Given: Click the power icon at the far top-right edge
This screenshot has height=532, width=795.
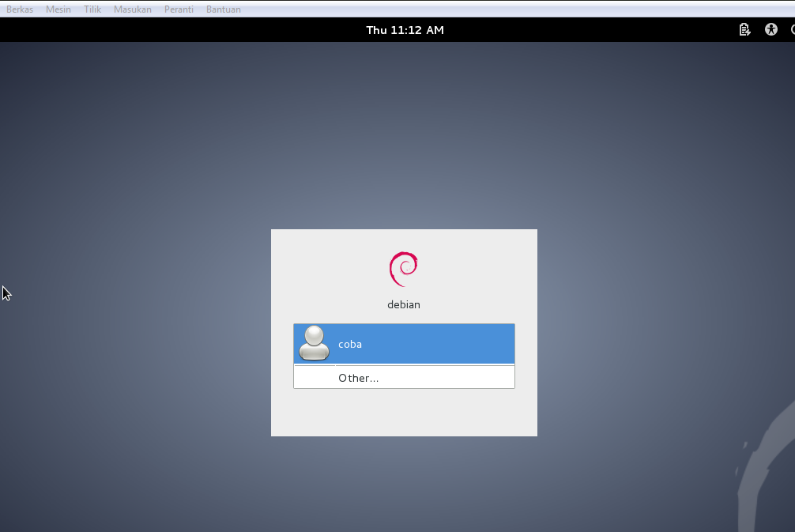Looking at the screenshot, I should tap(793, 29).
